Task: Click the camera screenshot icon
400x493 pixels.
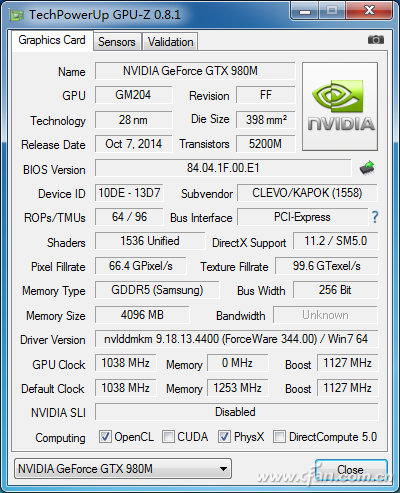Action: 376,40
